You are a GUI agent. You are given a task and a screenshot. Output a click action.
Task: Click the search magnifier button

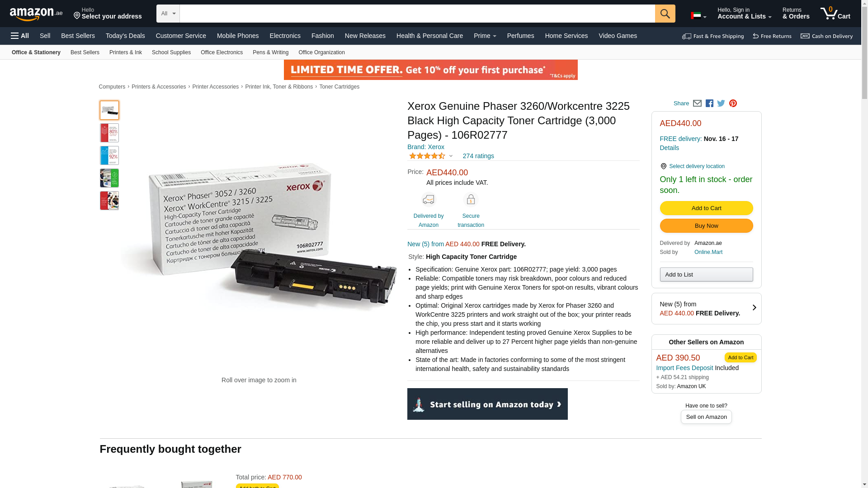665,14
